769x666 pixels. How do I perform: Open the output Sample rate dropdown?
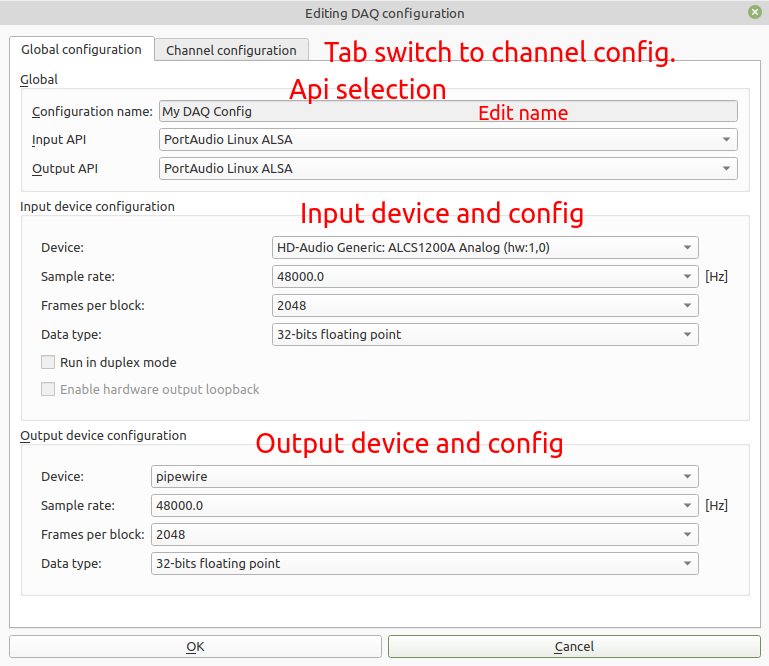pos(425,506)
